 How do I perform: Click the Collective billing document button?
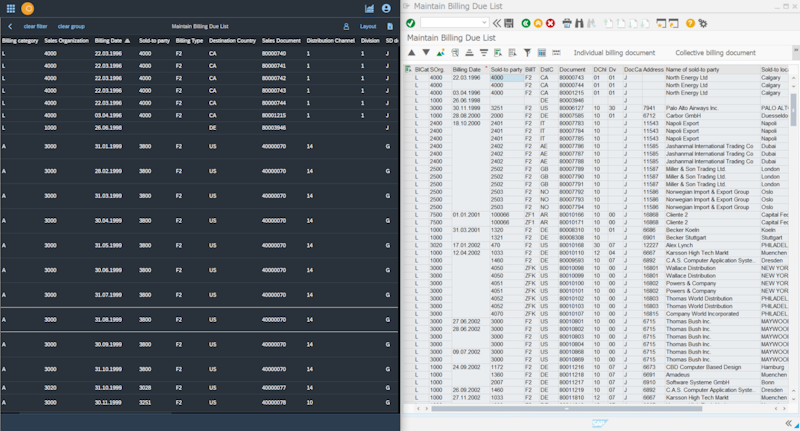pyautogui.click(x=715, y=53)
